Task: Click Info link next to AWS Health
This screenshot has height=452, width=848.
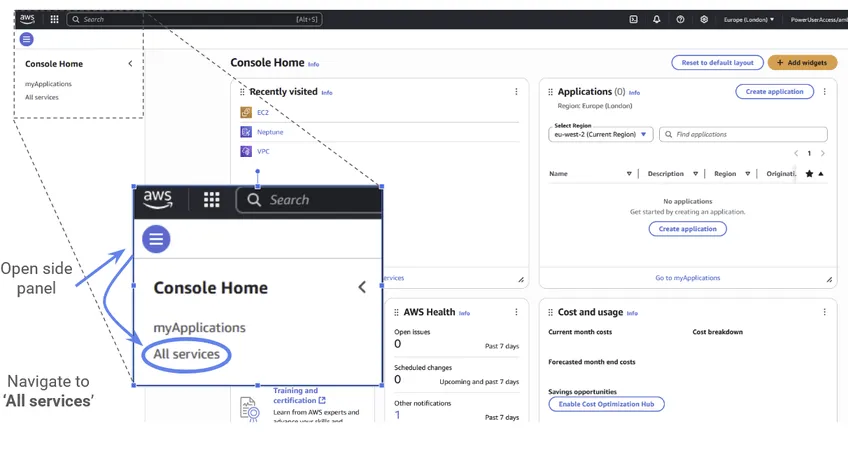Action: (x=465, y=313)
